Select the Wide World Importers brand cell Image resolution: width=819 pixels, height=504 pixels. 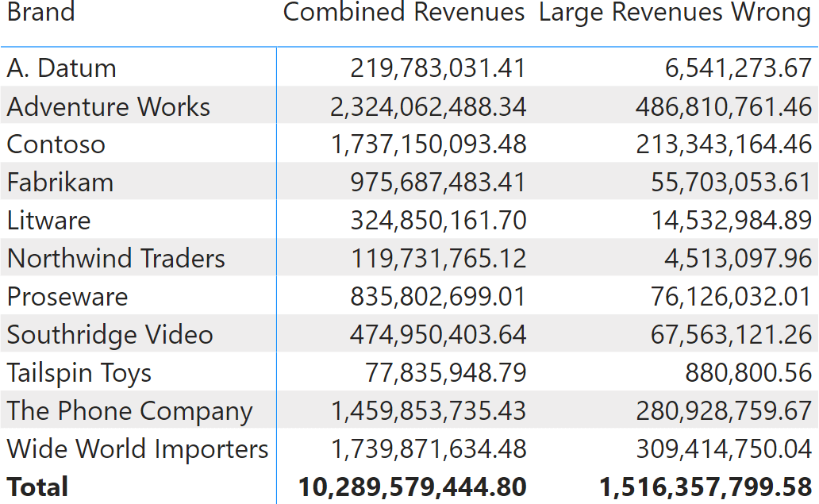point(137,449)
